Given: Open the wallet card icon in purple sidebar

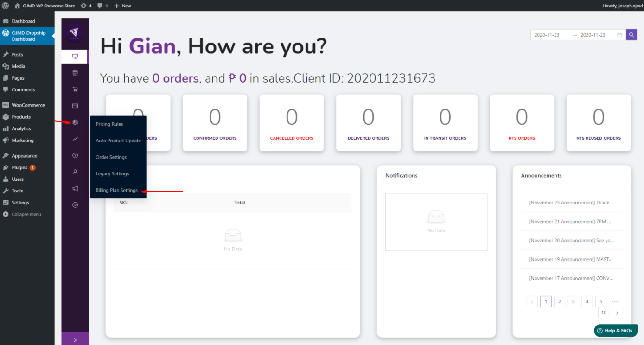Looking at the screenshot, I should [x=75, y=106].
